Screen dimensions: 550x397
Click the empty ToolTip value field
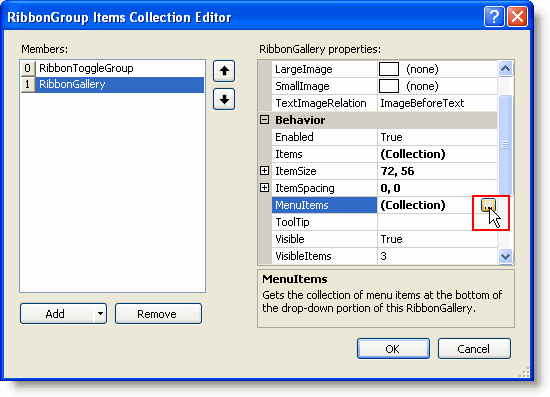(x=437, y=222)
